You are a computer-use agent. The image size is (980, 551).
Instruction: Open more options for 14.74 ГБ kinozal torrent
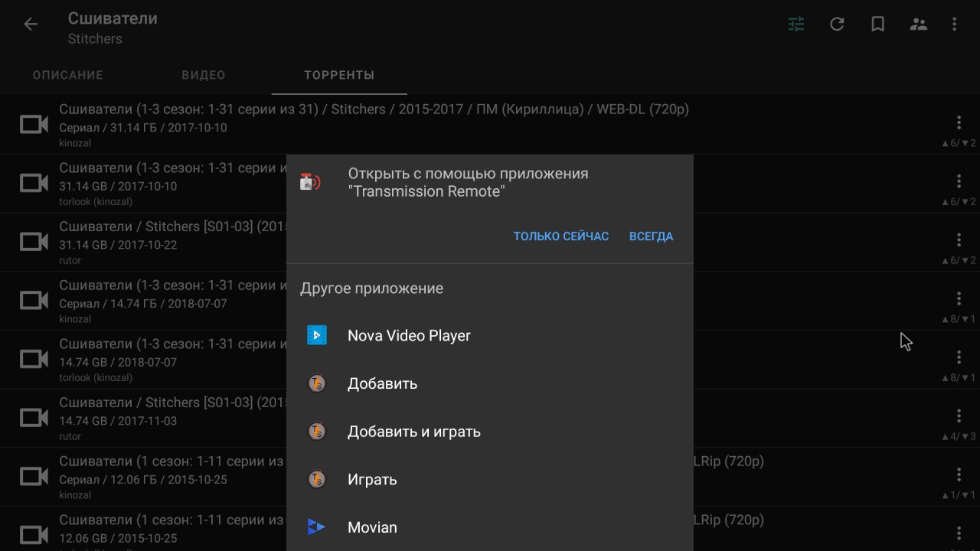[959, 298]
